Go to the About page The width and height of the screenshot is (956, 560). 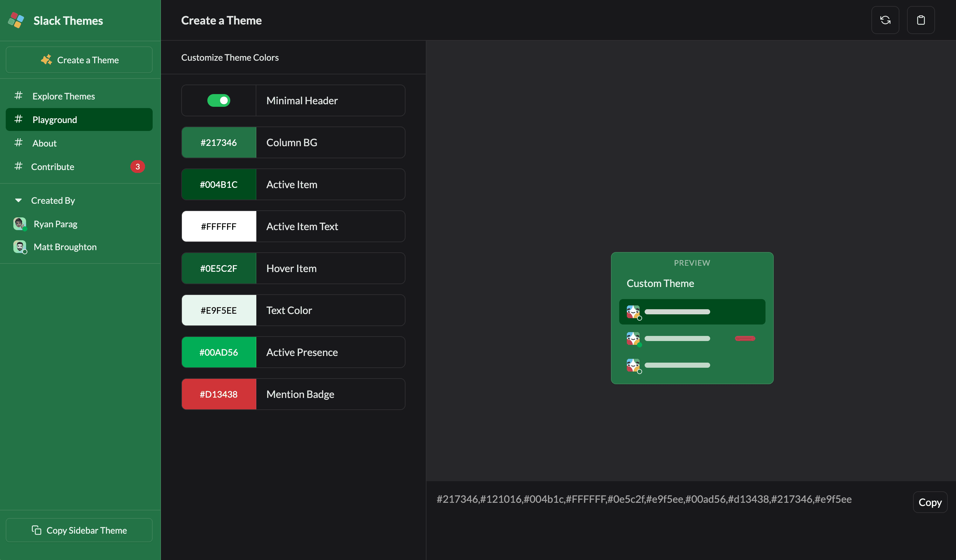click(79, 143)
